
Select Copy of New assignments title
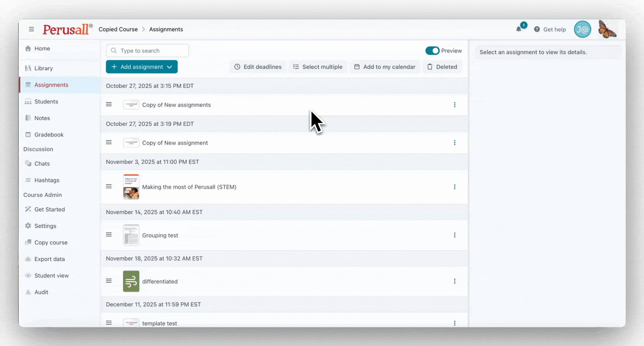tap(176, 105)
